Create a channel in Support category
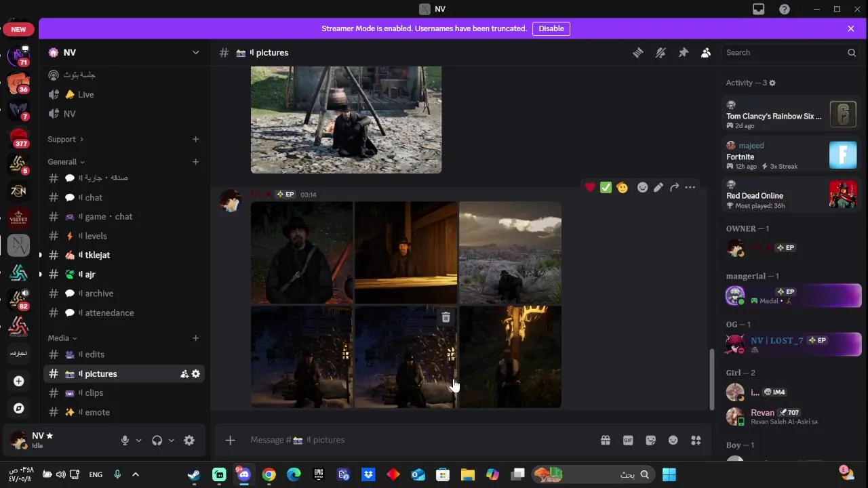Viewport: 868px width, 488px height. [x=195, y=139]
